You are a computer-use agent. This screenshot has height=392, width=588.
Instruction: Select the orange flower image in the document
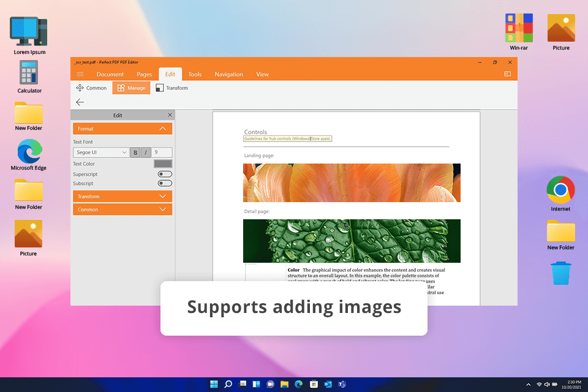point(352,183)
